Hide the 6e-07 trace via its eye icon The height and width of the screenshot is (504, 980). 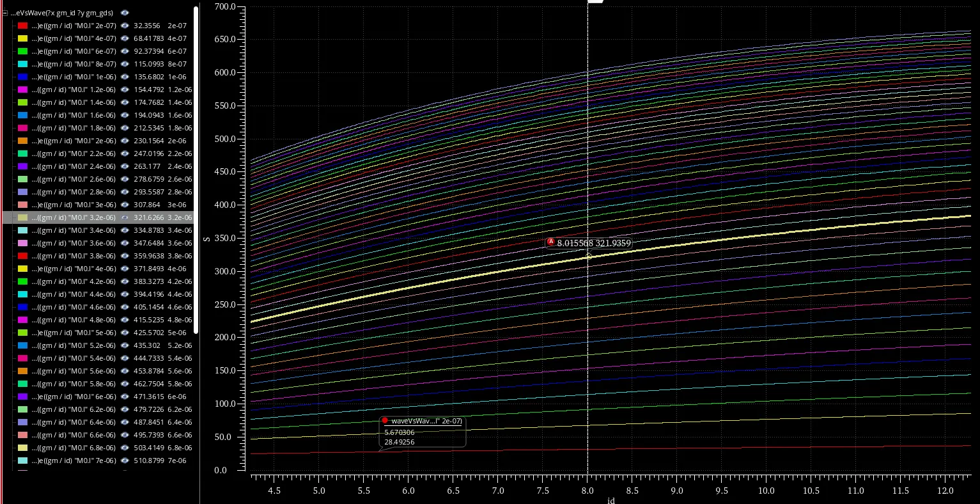tap(125, 51)
